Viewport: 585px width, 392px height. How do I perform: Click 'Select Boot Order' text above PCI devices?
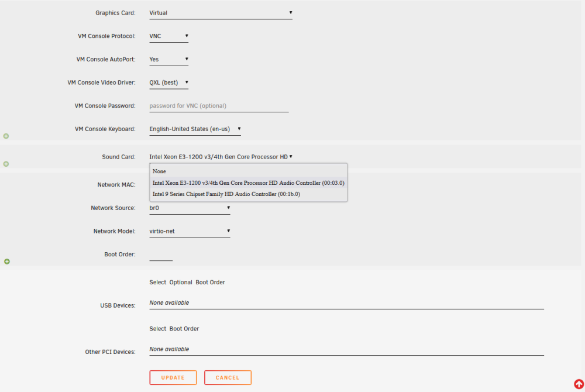(174, 329)
